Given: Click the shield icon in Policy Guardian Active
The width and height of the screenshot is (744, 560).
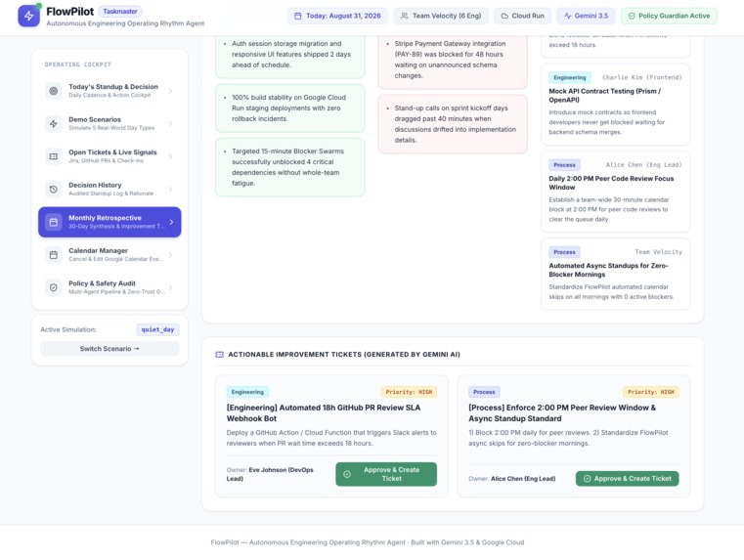Looking at the screenshot, I should tap(632, 16).
